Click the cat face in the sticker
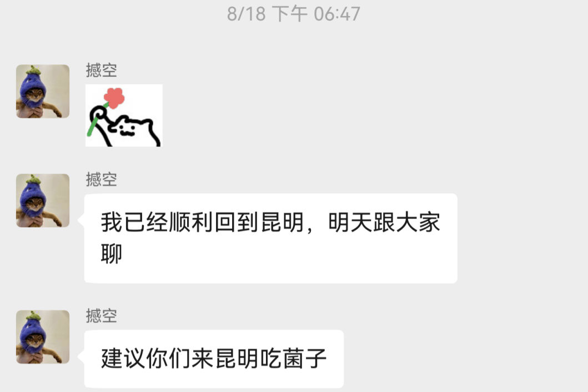 (128, 128)
